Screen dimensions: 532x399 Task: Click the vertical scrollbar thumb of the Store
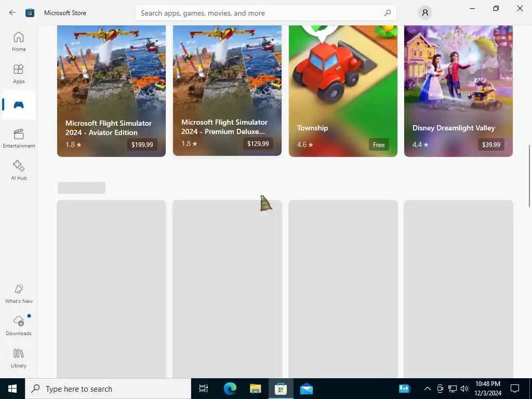point(529,176)
